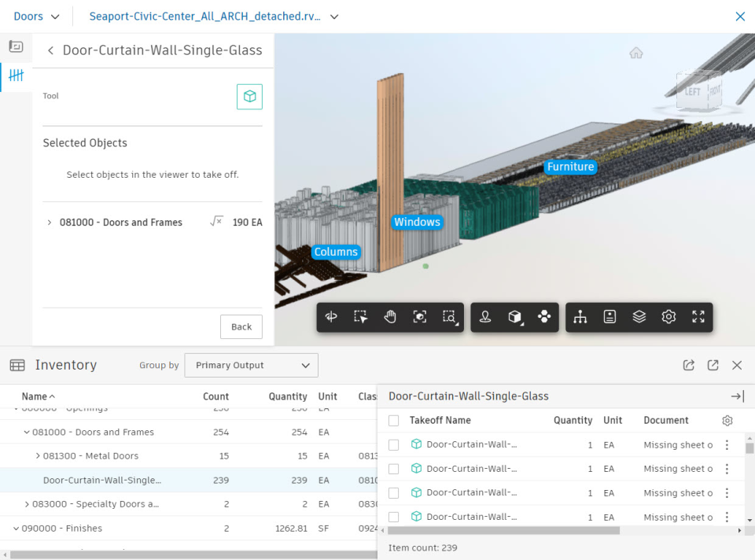Click the Back button
Viewport: 755px width, 560px height.
click(241, 326)
